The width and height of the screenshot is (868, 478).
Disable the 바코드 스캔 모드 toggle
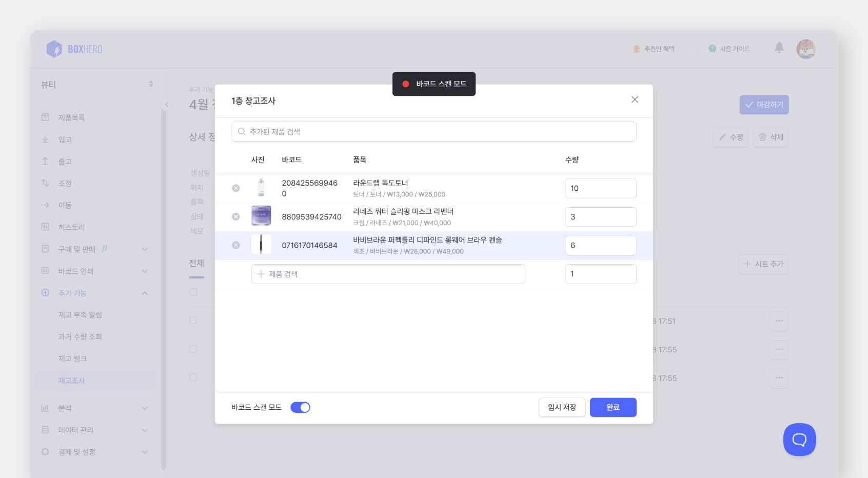point(300,407)
